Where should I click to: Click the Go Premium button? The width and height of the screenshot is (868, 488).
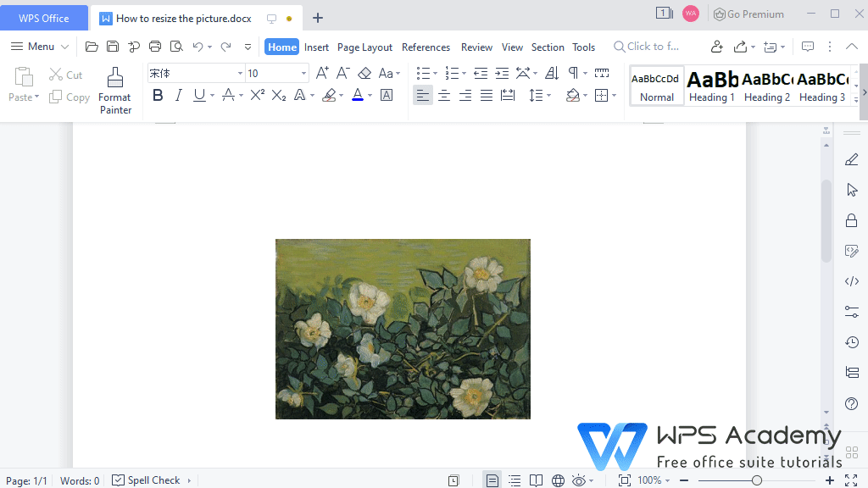coord(748,14)
